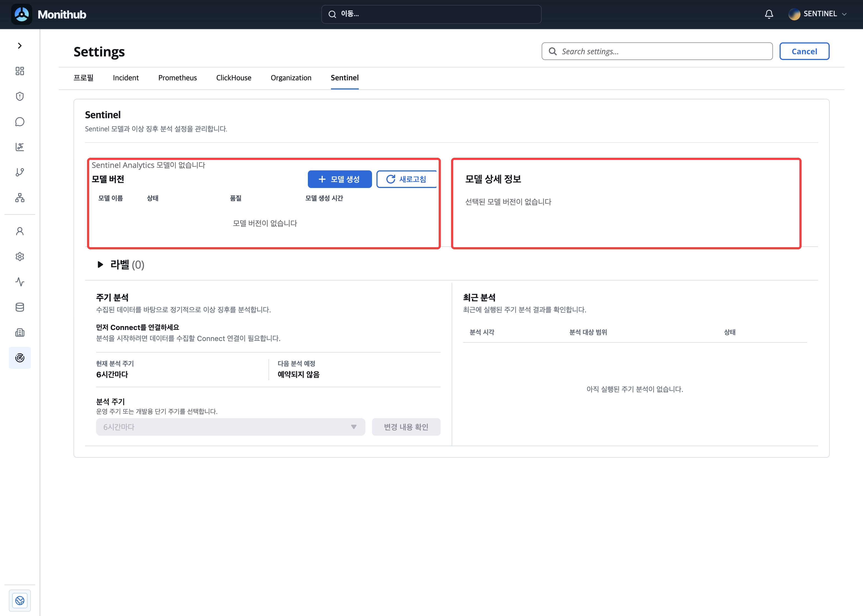
Task: Expand the sidebar with the chevron arrow
Action: point(20,46)
